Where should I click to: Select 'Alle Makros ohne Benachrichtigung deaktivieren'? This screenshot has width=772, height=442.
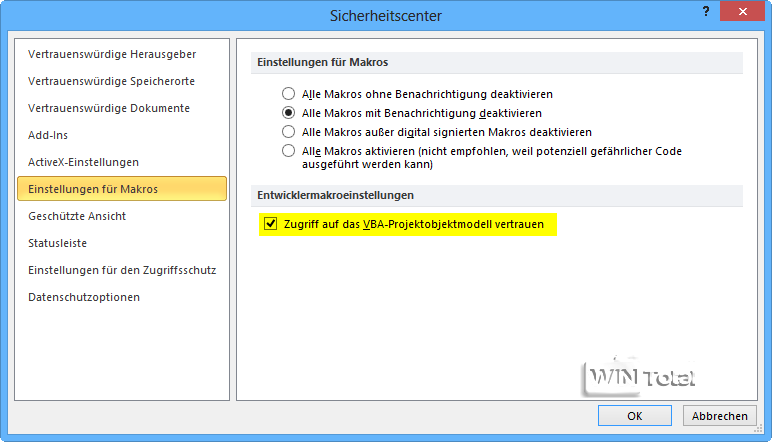coord(289,94)
